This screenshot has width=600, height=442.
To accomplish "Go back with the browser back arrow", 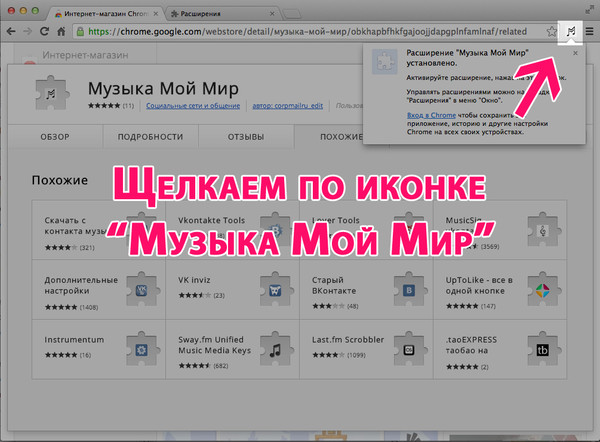I will click(11, 31).
